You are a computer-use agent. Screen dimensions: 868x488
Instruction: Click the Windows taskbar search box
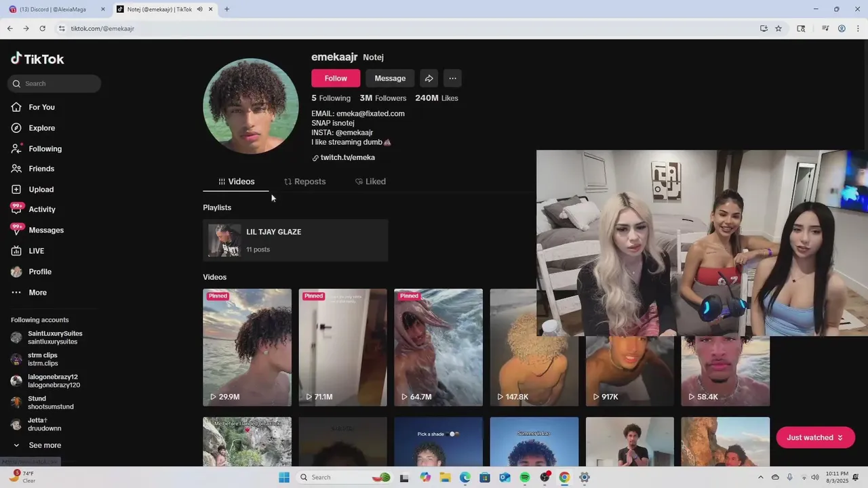(x=345, y=477)
